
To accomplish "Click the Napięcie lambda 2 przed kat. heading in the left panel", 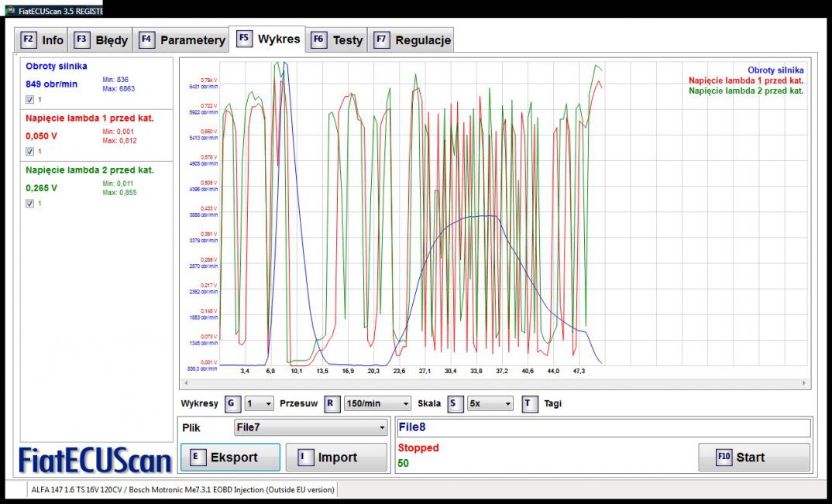I will [x=90, y=170].
